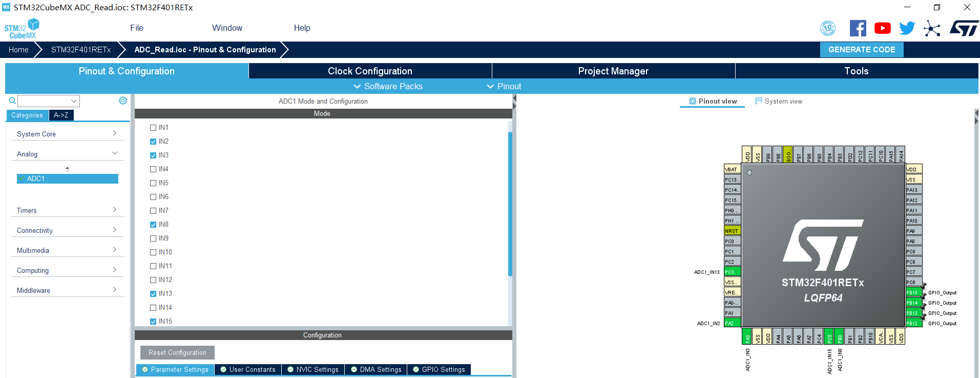Viewport: 980px width, 378px height.
Task: Open the GPIO Settings tab
Action: [439, 369]
